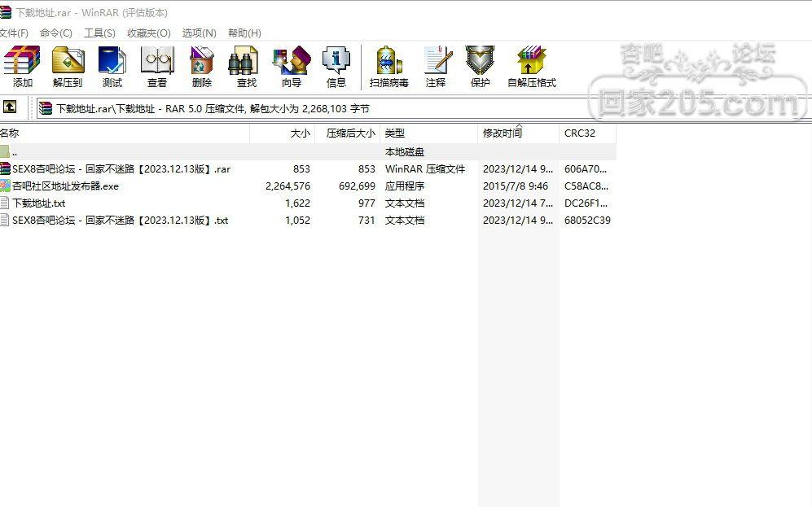This screenshot has width=812, height=507.
Task: Click CRC32 value DC26F1...
Action: (586, 203)
